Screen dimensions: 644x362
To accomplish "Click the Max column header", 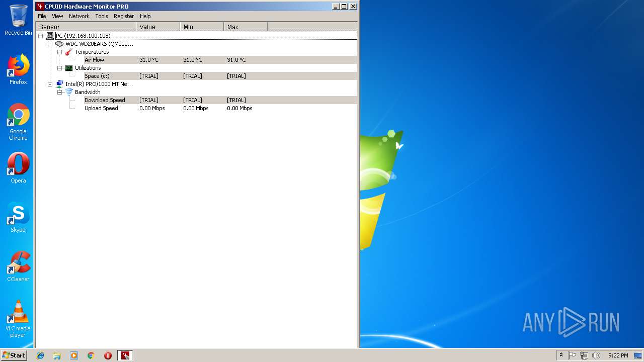I will [x=246, y=27].
